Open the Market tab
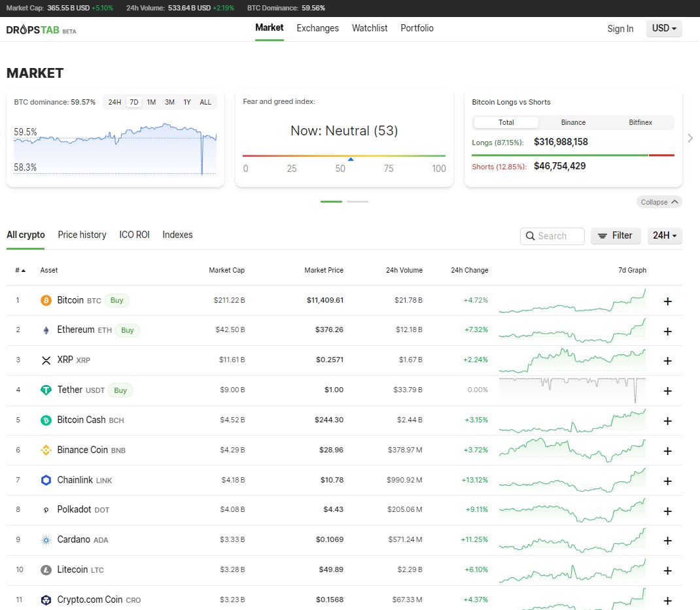Viewport: 700px width, 610px height. coord(269,28)
